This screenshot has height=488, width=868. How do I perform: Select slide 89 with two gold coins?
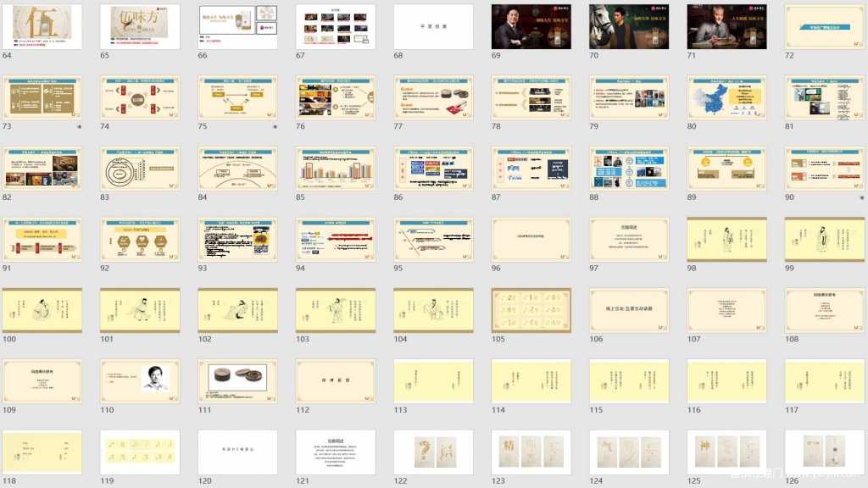[726, 169]
